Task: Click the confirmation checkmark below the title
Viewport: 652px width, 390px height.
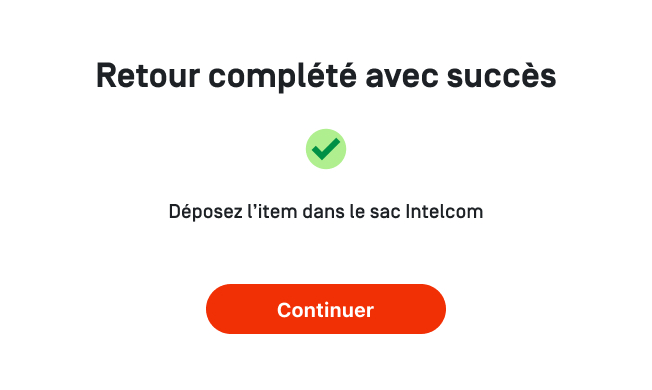Action: [326, 149]
